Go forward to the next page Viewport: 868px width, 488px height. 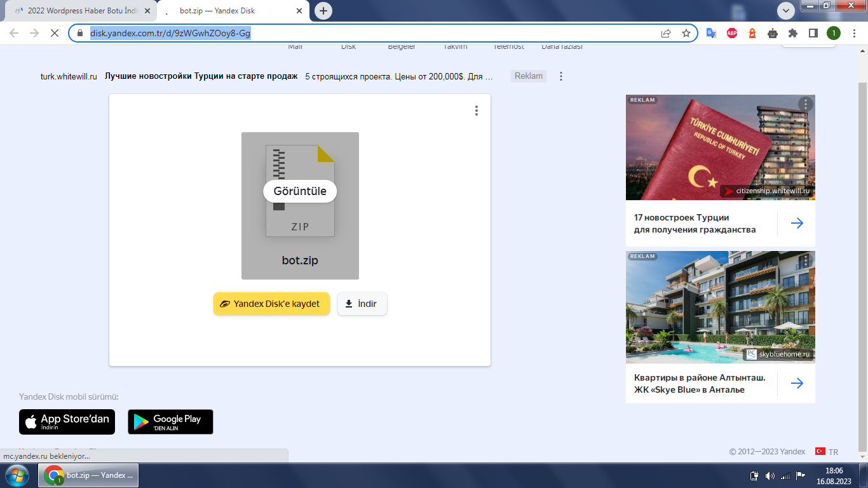(x=34, y=33)
